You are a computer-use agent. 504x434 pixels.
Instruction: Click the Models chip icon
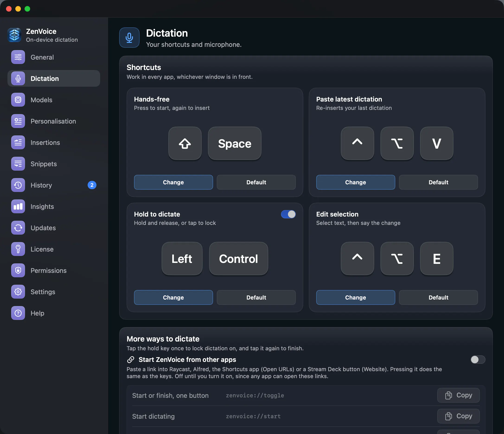tap(18, 100)
